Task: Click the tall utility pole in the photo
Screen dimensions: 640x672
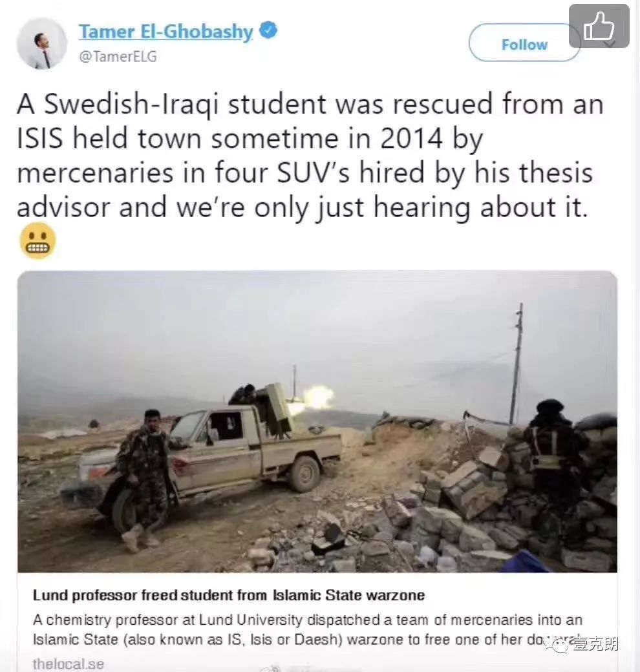Action: (x=518, y=363)
